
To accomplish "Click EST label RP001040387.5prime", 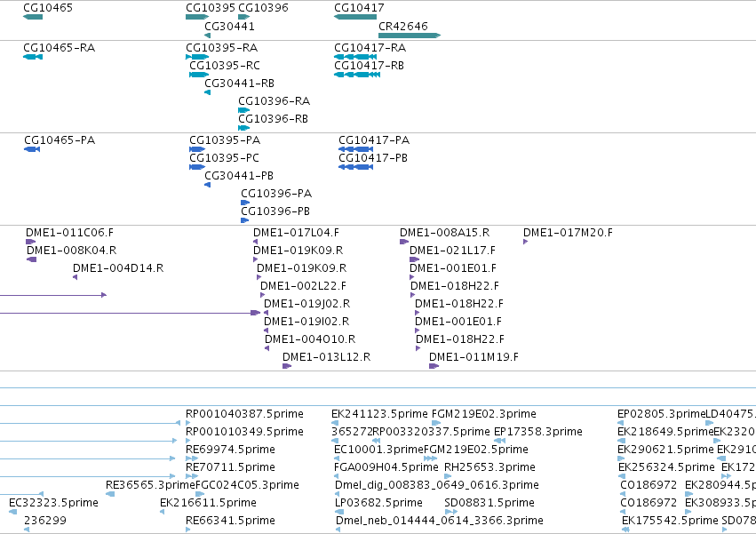I will [x=244, y=414].
